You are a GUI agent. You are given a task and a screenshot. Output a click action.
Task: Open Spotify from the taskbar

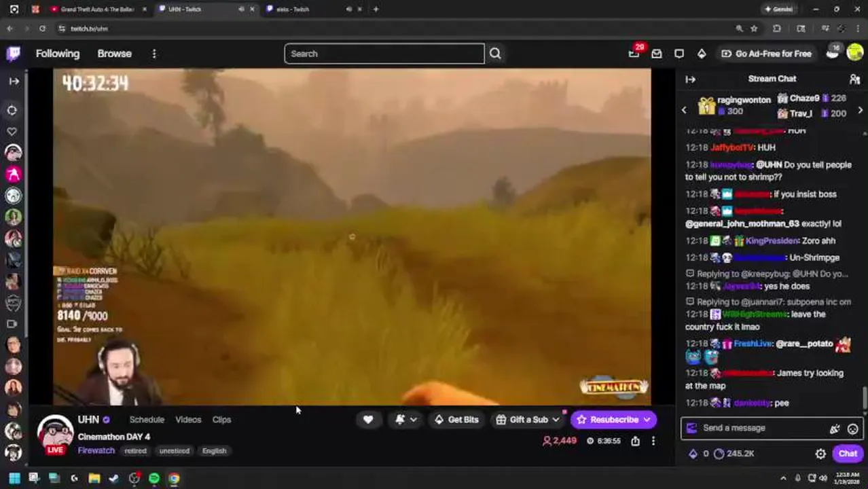point(154,478)
